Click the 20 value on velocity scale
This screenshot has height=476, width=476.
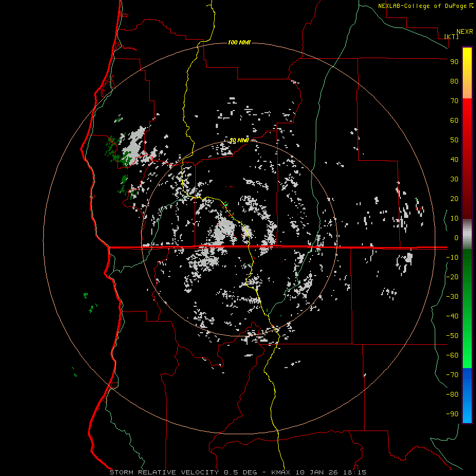pyautogui.click(x=454, y=199)
